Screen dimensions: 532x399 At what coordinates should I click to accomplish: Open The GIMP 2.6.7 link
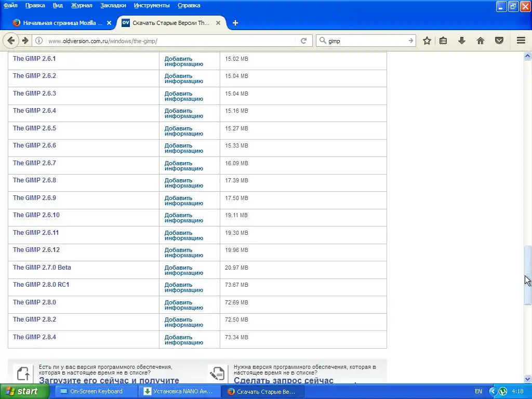click(x=34, y=163)
